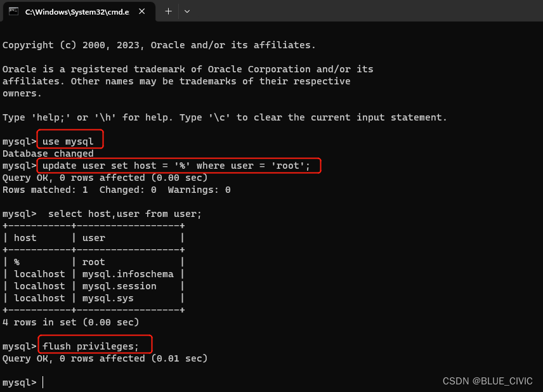Open a new terminal tab with plus
The width and height of the screenshot is (543, 392).
coord(168,11)
